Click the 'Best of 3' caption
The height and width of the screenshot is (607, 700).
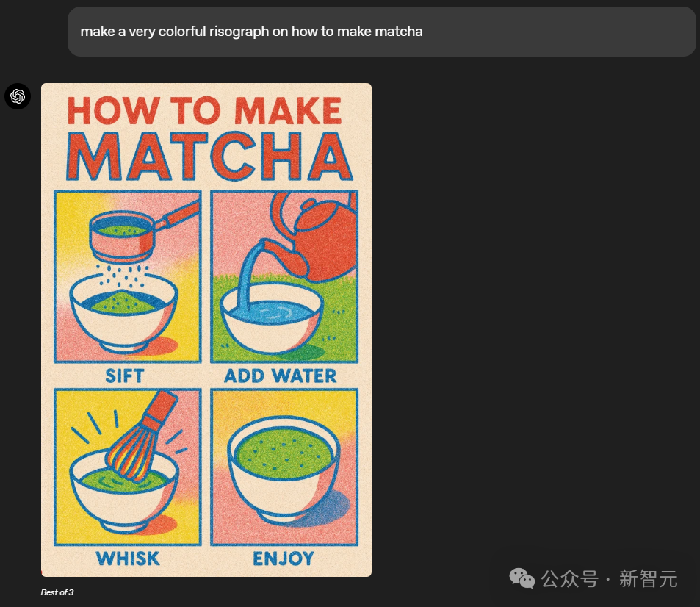point(57,592)
